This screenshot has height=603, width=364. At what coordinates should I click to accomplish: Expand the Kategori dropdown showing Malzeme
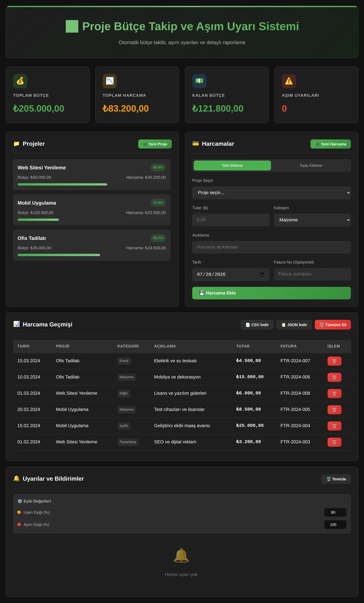pyautogui.click(x=312, y=220)
